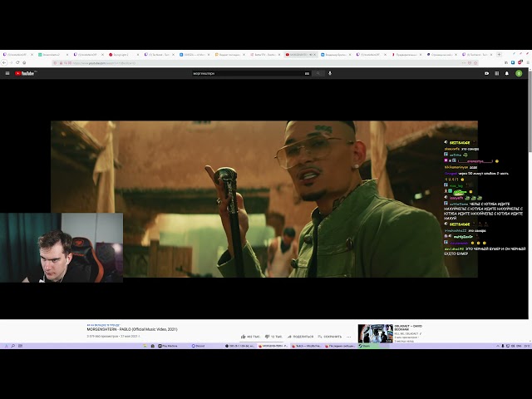Open the trending hashtag link above title
This screenshot has width=532, height=399.
coord(104,325)
